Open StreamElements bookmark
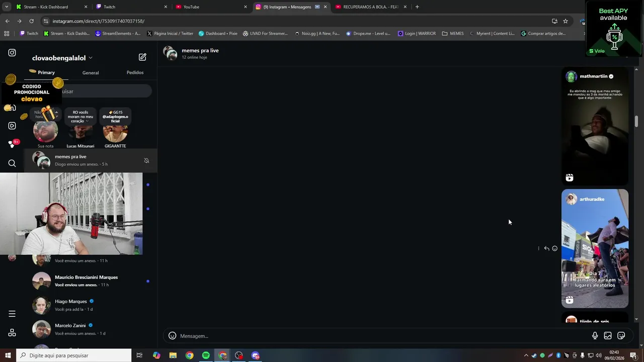644x362 pixels. pos(118,34)
